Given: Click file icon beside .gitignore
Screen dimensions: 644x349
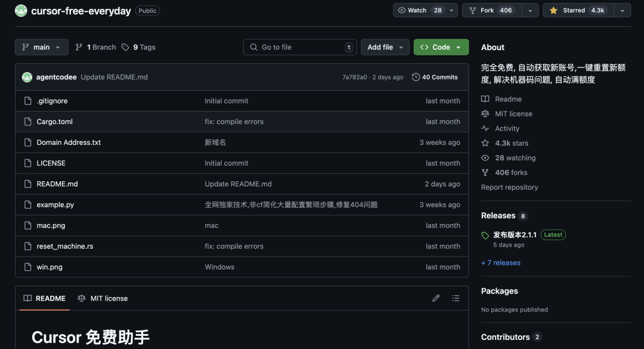Looking at the screenshot, I should click(x=27, y=101).
